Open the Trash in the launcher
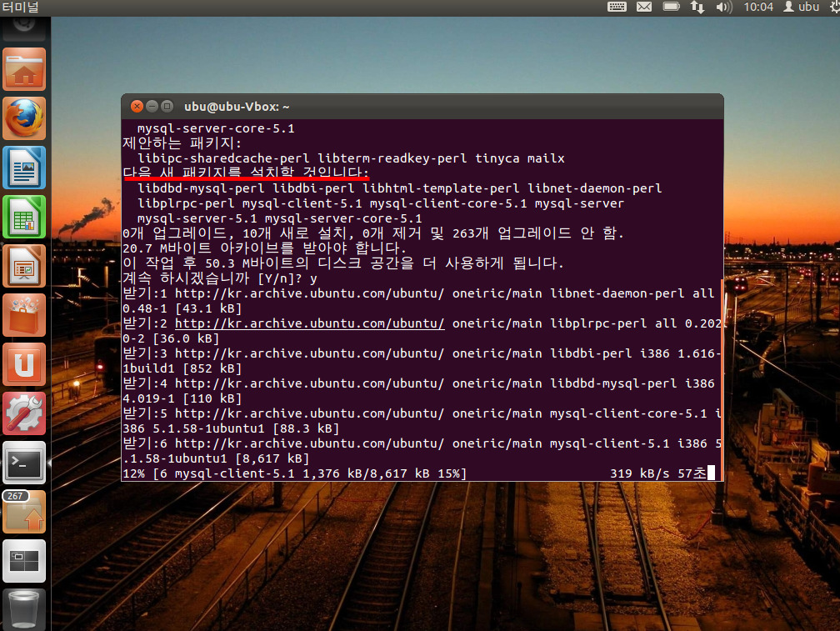Viewport: 840px width, 631px height. click(24, 609)
